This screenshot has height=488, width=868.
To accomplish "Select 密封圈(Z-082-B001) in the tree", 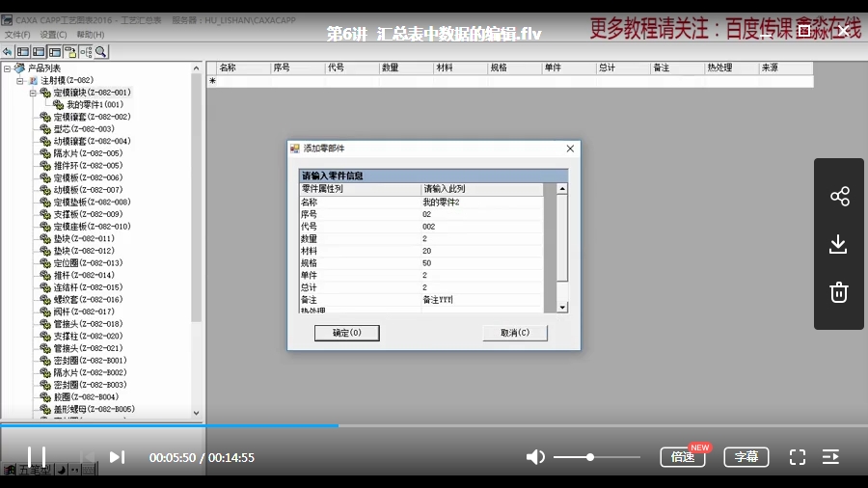I will click(91, 360).
